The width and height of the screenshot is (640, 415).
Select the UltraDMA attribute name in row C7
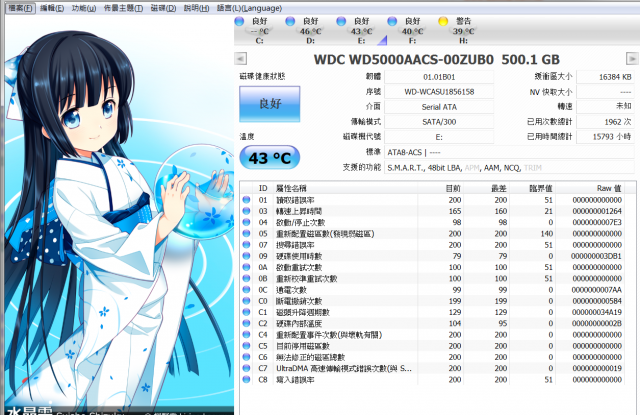click(344, 368)
